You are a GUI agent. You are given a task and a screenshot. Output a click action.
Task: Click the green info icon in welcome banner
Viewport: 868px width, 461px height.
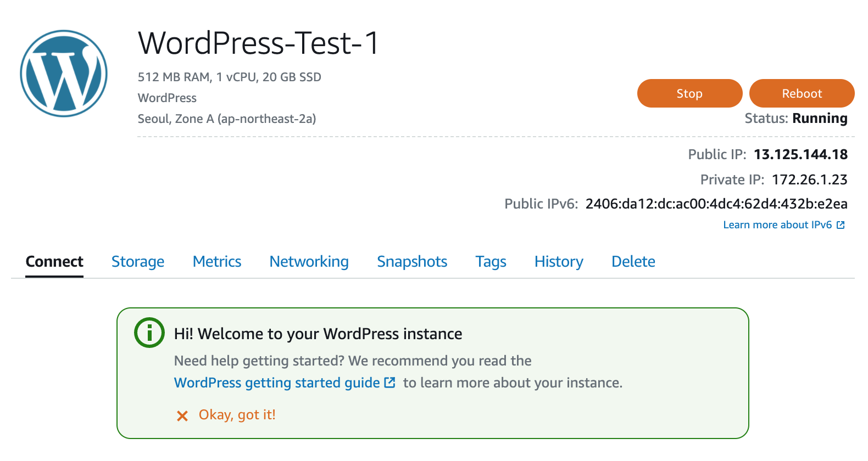[149, 333]
